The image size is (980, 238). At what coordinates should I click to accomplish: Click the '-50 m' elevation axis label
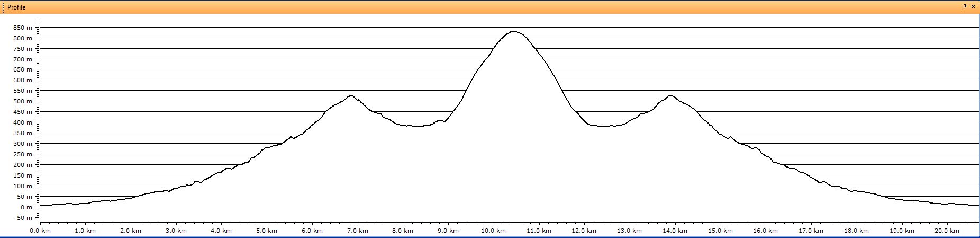pyautogui.click(x=24, y=218)
